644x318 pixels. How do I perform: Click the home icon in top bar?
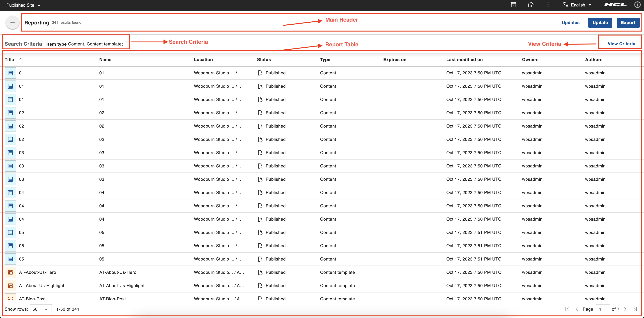530,5
